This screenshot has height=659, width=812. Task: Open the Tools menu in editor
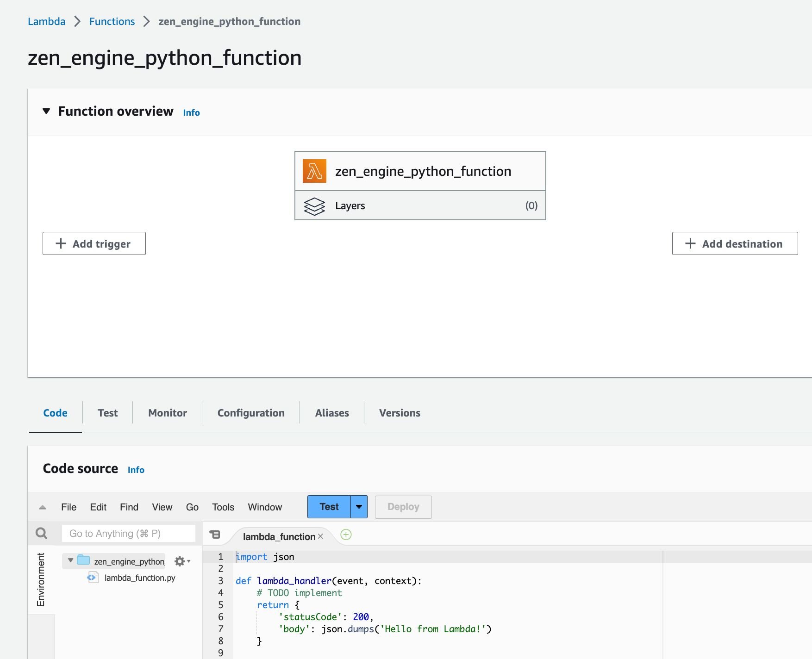(x=223, y=507)
